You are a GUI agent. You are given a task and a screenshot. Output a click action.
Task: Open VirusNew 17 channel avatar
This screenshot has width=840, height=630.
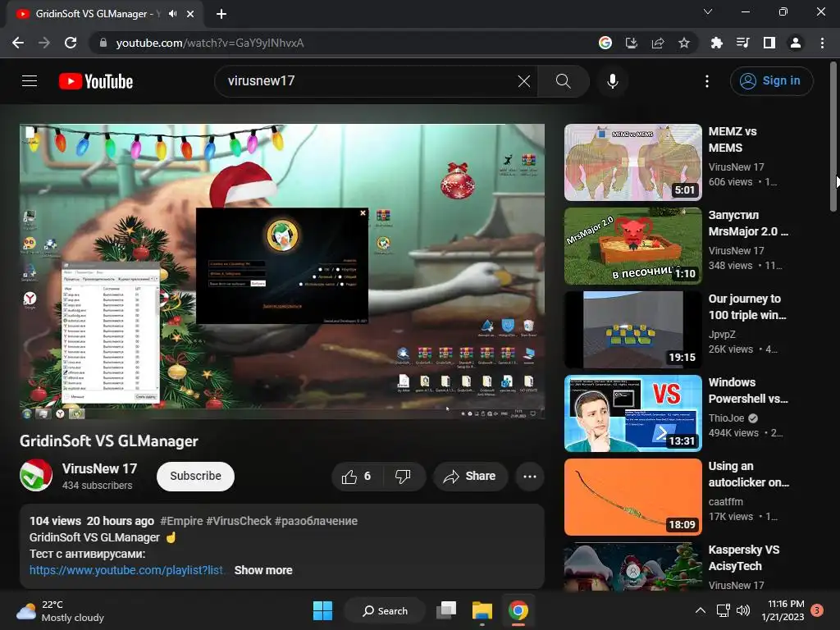(x=36, y=475)
